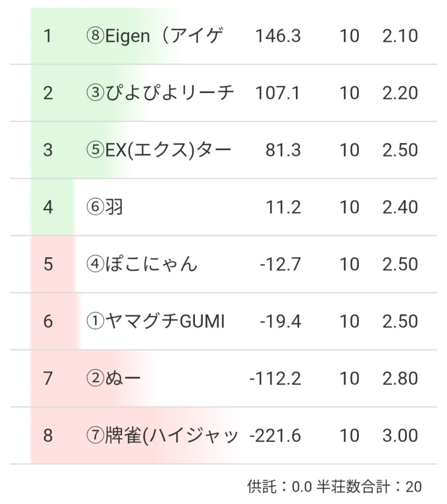Click the team name ⑥羽
447x504 pixels.
coord(104,207)
